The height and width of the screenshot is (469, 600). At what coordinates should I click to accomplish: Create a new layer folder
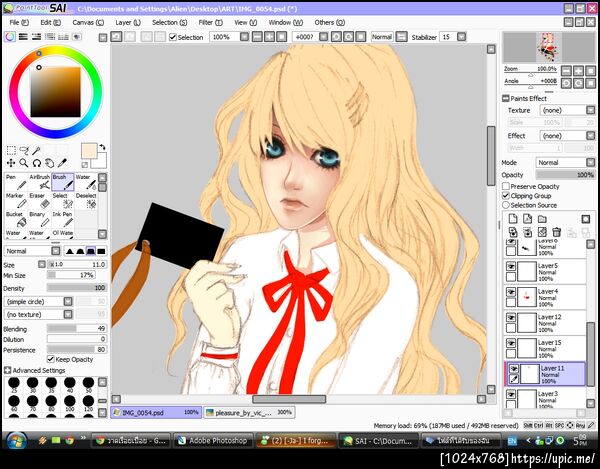click(542, 219)
